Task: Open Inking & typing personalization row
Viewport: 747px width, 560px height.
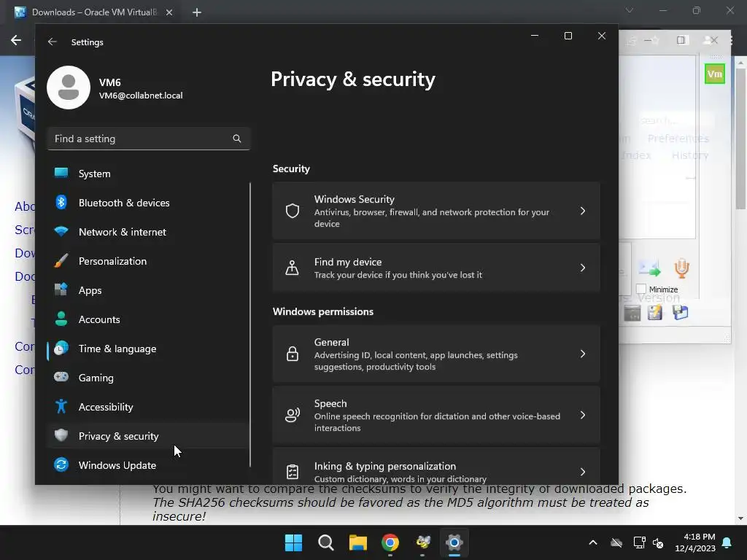Action: pos(436,467)
